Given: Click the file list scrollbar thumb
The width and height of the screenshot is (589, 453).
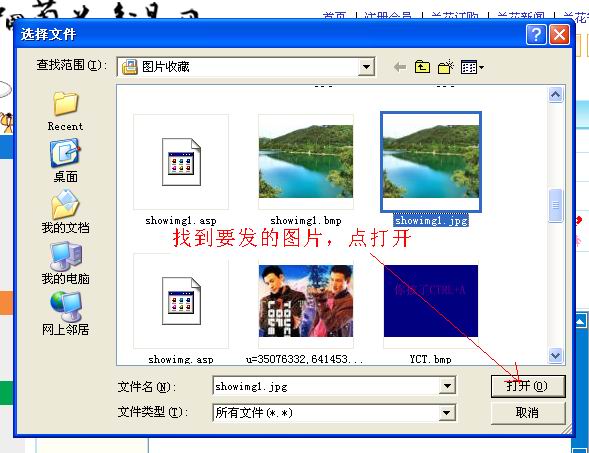Looking at the screenshot, I should [555, 205].
